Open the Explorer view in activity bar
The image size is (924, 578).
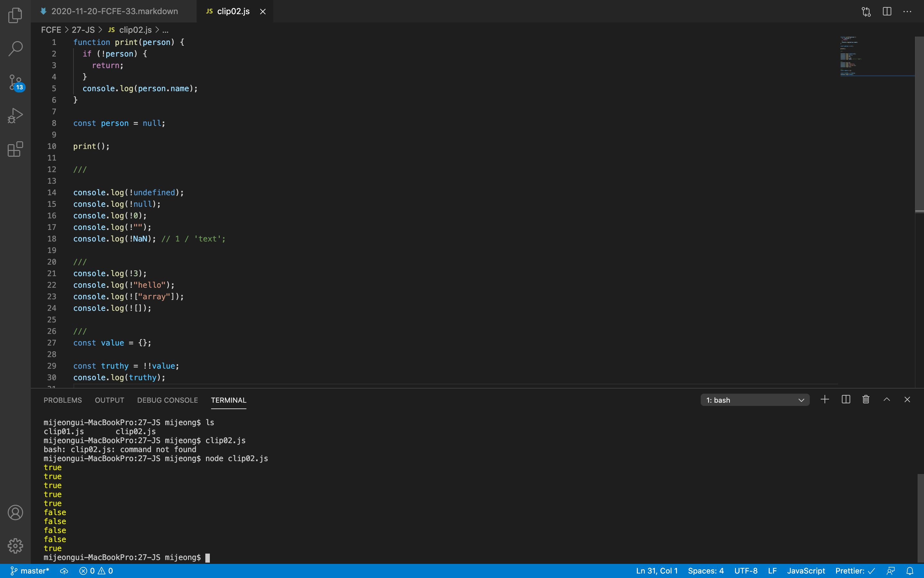pyautogui.click(x=15, y=15)
